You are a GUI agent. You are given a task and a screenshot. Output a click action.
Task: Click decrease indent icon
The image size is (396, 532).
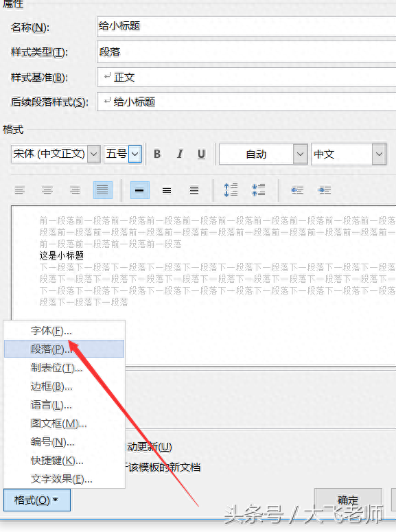297,190
